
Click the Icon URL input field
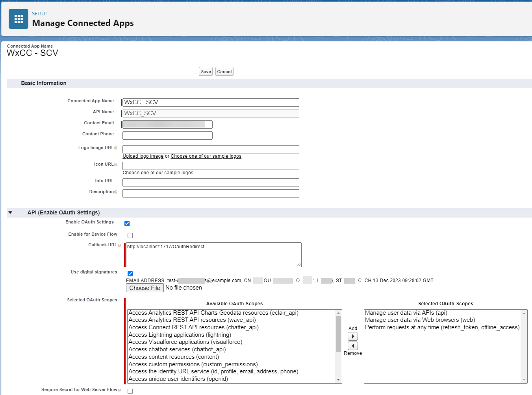(x=211, y=166)
